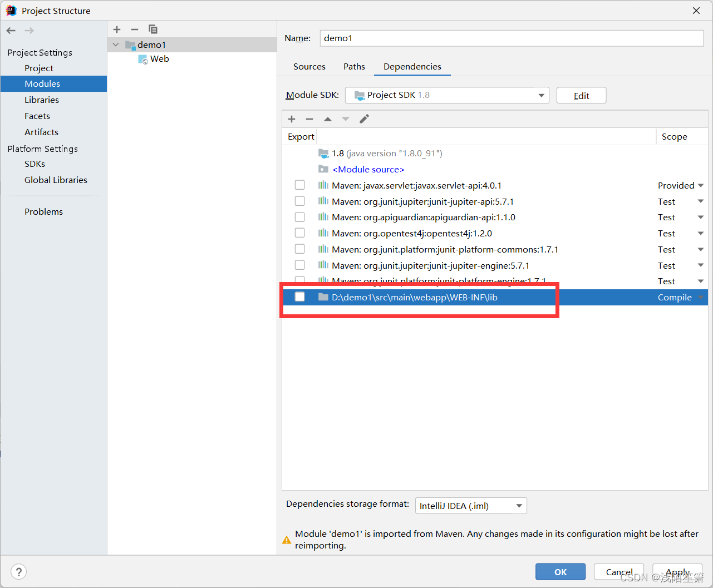Enable export for junit-jupiter-api dependency
This screenshot has height=588, width=713.
click(x=299, y=201)
